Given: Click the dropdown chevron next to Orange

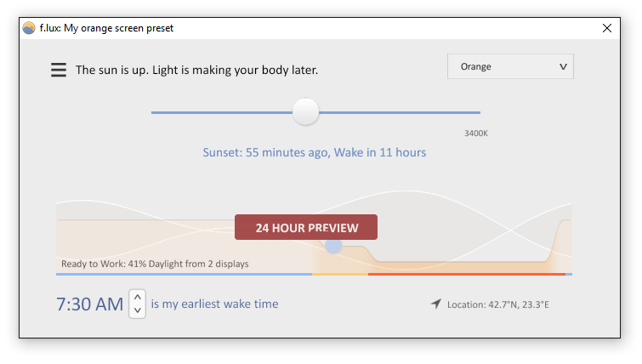Looking at the screenshot, I should point(564,66).
